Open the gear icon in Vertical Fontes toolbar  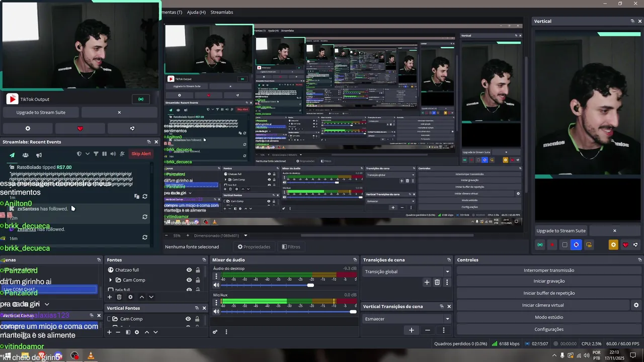(137, 332)
